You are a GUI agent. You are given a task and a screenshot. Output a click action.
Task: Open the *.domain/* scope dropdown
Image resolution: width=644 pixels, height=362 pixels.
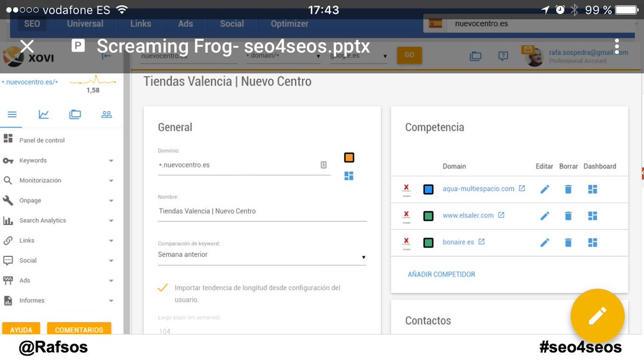(283, 56)
